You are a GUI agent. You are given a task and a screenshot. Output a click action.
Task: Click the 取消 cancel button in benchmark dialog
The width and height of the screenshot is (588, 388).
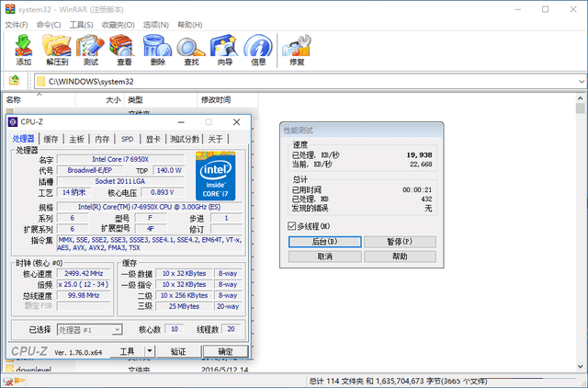tap(324, 257)
